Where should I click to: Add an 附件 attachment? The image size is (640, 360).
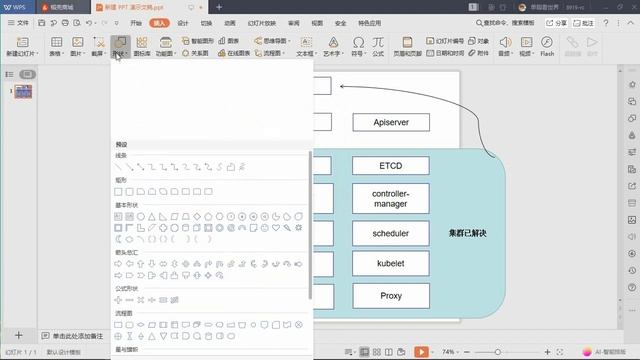point(478,53)
